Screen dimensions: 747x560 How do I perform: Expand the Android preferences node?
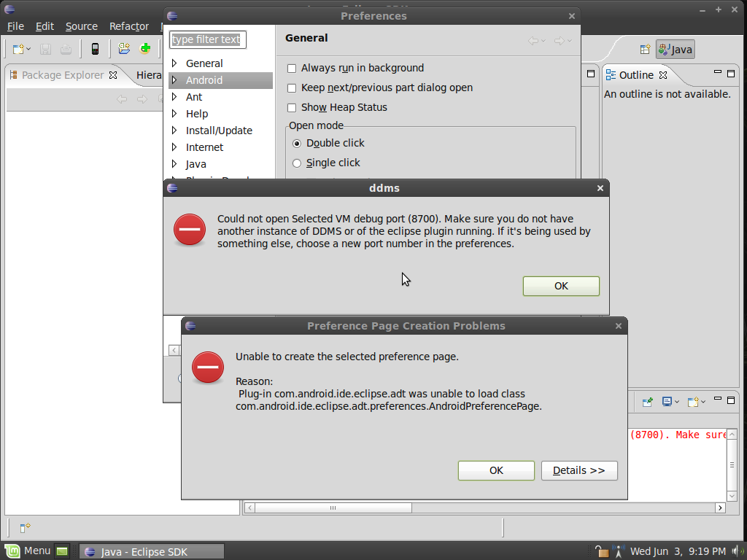174,80
